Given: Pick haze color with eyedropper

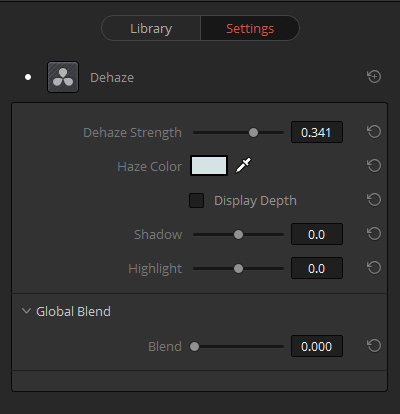Looking at the screenshot, I should [x=243, y=165].
